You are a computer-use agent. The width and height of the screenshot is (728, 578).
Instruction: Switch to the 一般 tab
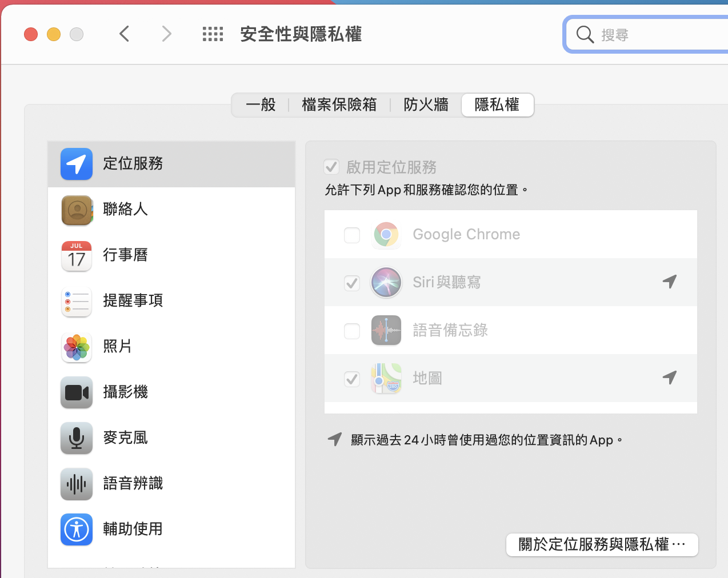[x=261, y=105]
